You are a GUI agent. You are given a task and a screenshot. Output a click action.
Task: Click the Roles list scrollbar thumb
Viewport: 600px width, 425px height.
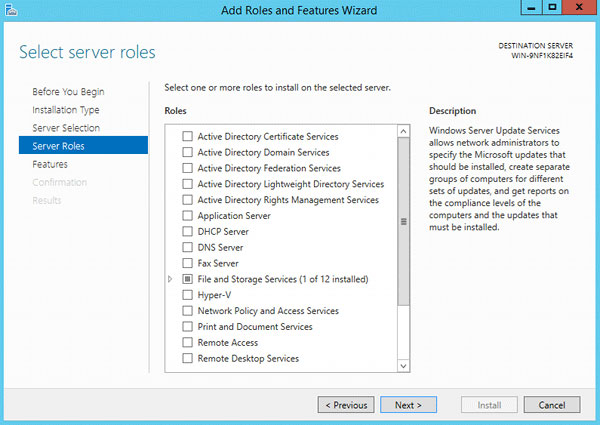[x=403, y=221]
